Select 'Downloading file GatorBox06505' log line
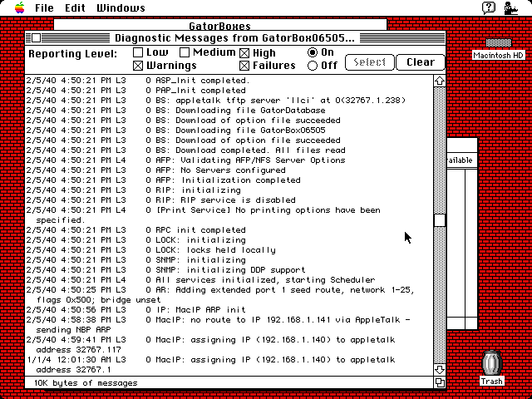Screen dimensions: 532x399 [229, 131]
